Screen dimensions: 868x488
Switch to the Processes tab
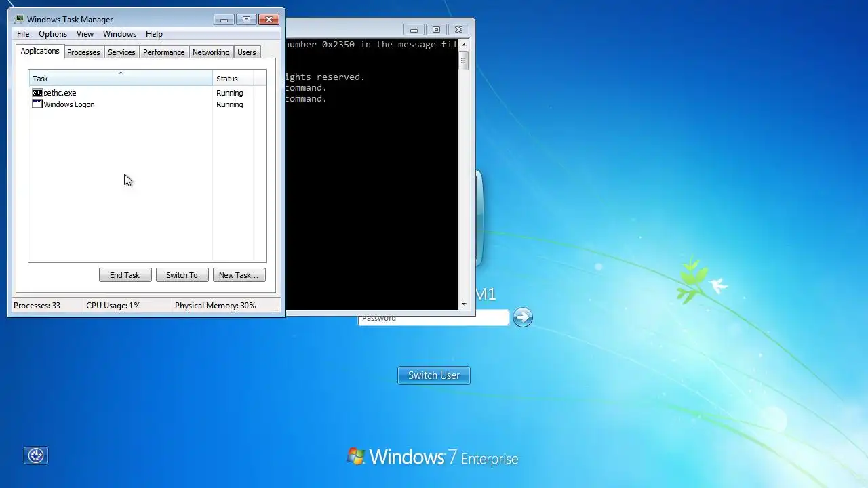coord(83,52)
